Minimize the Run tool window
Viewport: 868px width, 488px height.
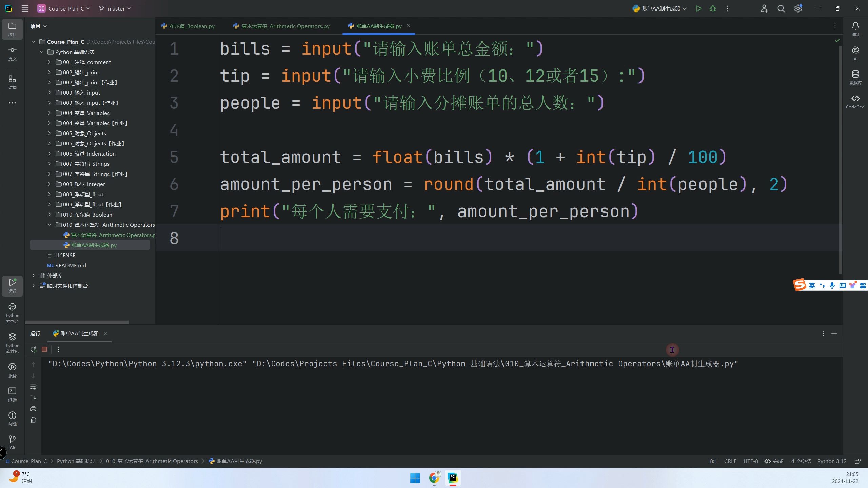834,333
